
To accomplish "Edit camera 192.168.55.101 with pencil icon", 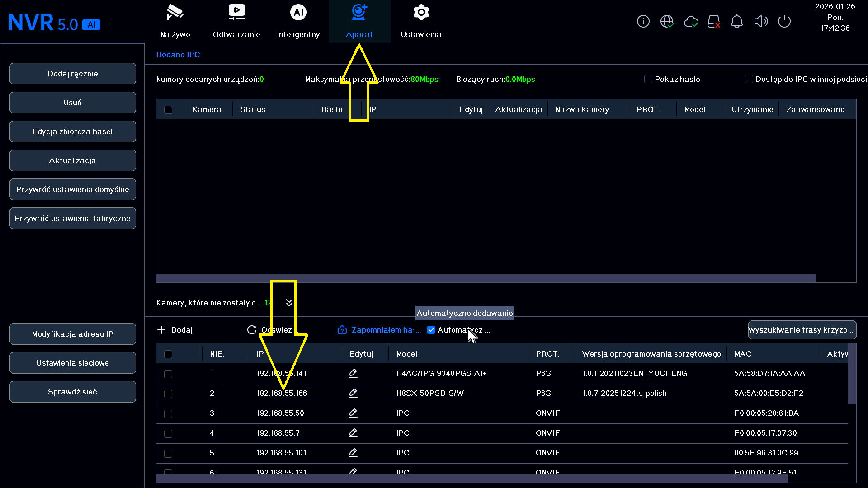I will click(x=353, y=453).
